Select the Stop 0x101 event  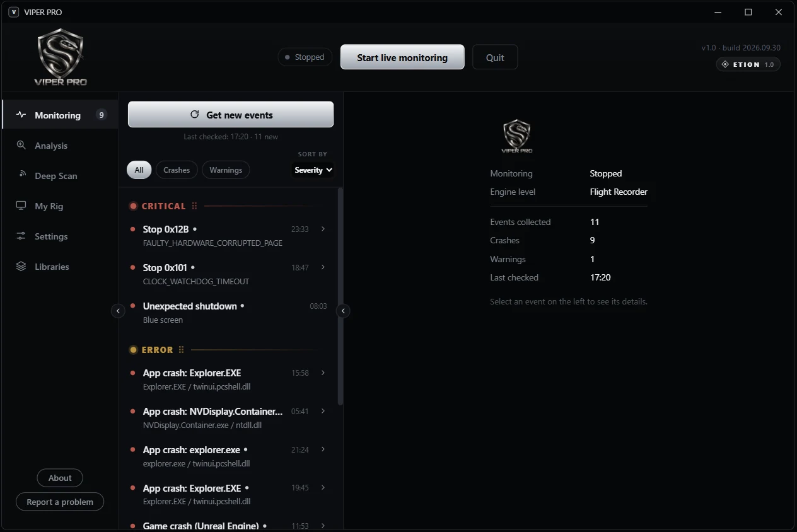228,274
